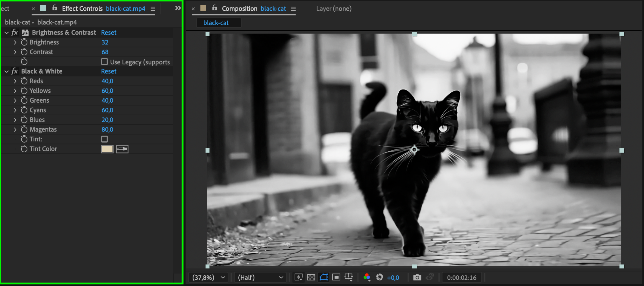Open the resolution (Half) dropdown
Viewport: 644px width, 286px height.
pyautogui.click(x=260, y=278)
